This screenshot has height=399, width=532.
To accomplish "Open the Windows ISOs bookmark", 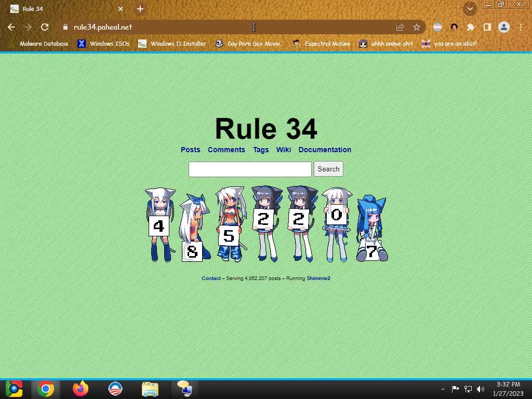I will click(x=103, y=44).
